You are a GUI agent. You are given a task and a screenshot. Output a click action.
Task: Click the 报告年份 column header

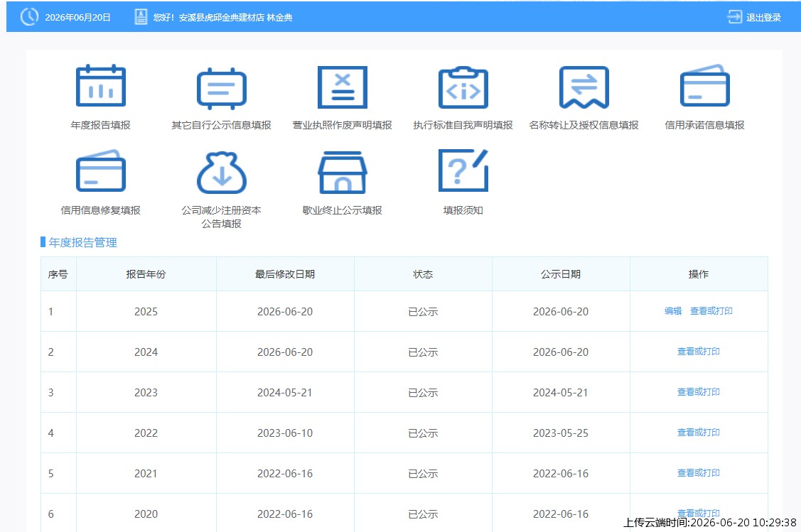pyautogui.click(x=146, y=274)
